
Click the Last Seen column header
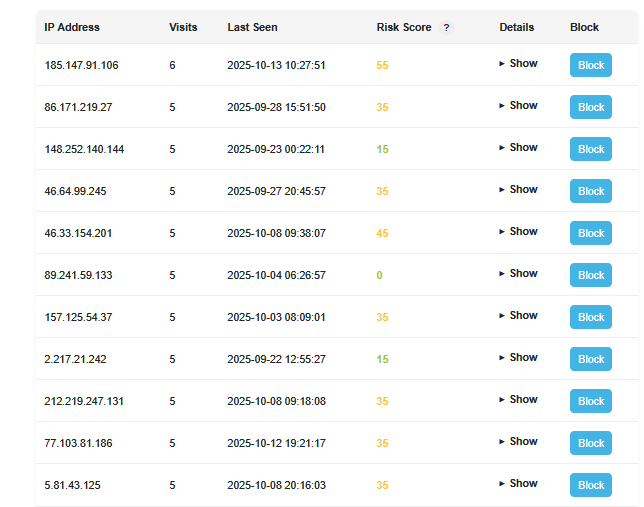pos(252,28)
